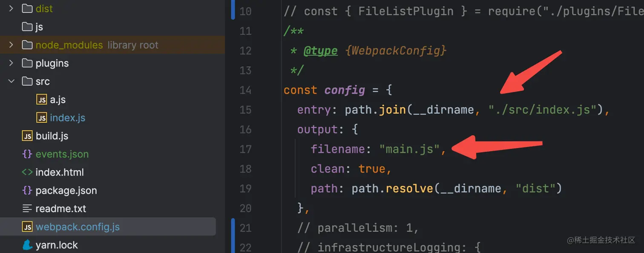This screenshot has height=253, width=644.
Task: Click the parallelism comment line
Action: click(358, 228)
